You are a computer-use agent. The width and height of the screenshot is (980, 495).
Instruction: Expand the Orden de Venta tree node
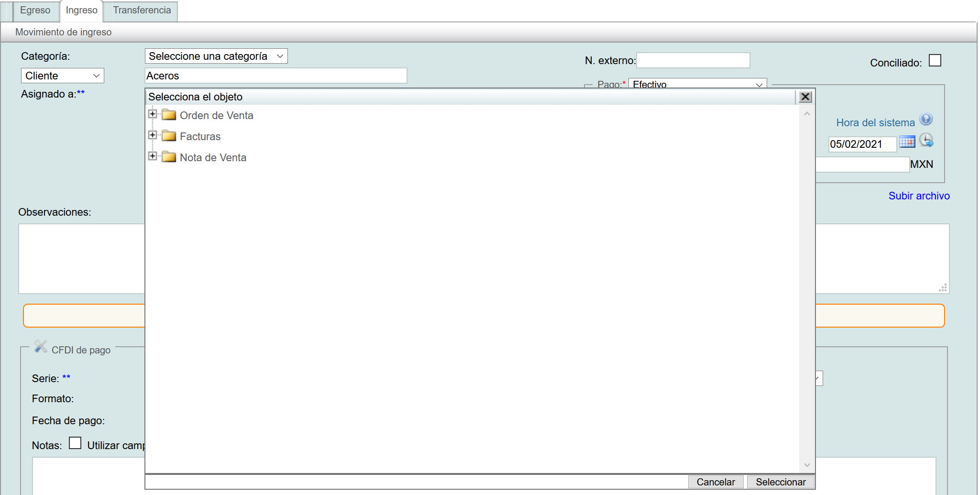[x=153, y=114]
